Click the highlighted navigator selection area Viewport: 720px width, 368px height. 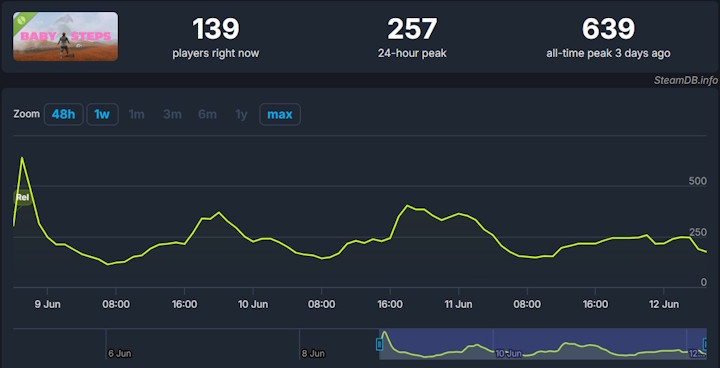click(543, 344)
